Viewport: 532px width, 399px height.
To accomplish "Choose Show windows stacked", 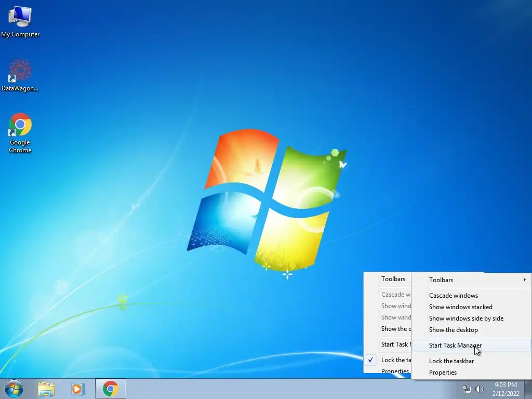I will (x=472, y=307).
